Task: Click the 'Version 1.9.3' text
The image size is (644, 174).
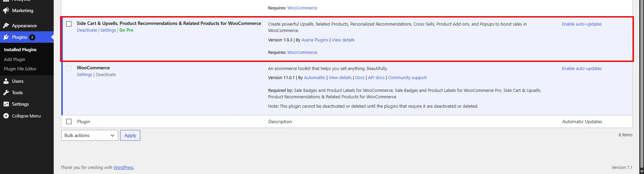Action: click(x=280, y=40)
